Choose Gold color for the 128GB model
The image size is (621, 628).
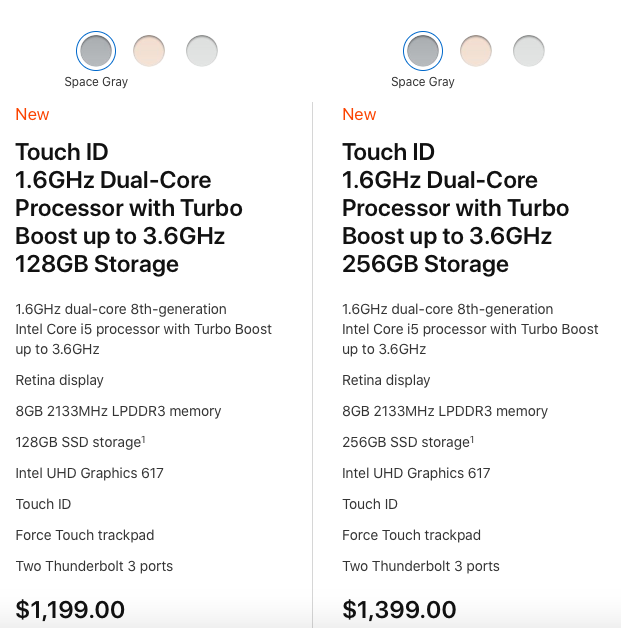click(149, 51)
